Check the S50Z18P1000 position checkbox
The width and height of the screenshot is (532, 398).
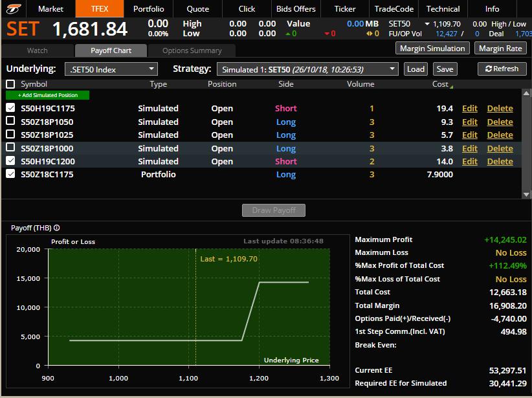pos(10,148)
